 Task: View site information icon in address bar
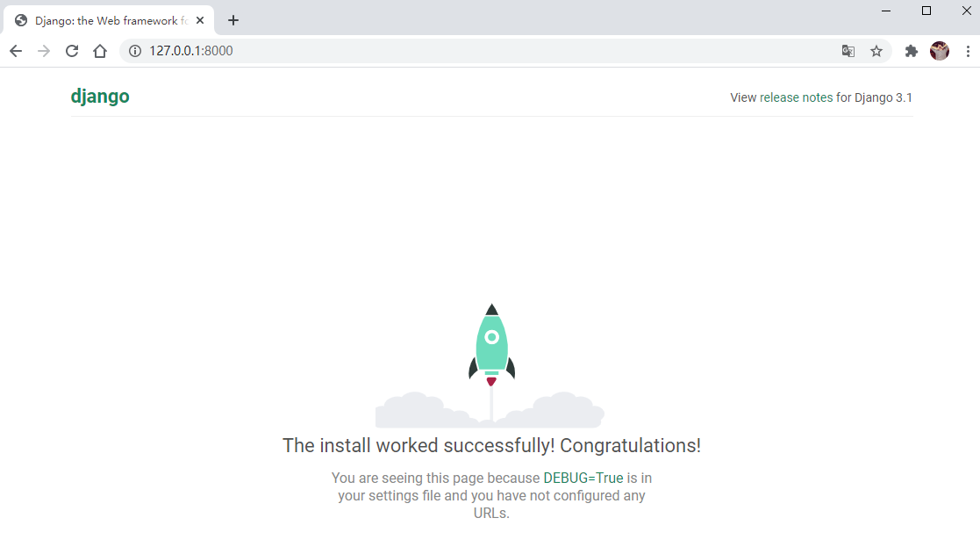tap(135, 51)
